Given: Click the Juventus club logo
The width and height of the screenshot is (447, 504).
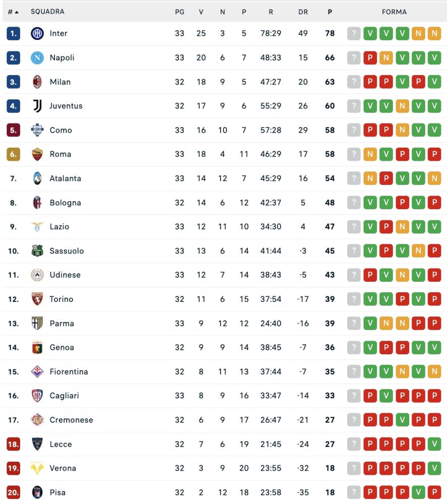Looking at the screenshot, I should pos(37,106).
